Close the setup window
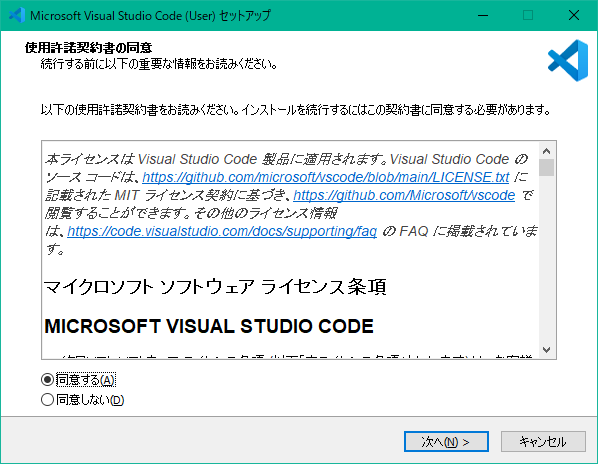 (x=574, y=15)
